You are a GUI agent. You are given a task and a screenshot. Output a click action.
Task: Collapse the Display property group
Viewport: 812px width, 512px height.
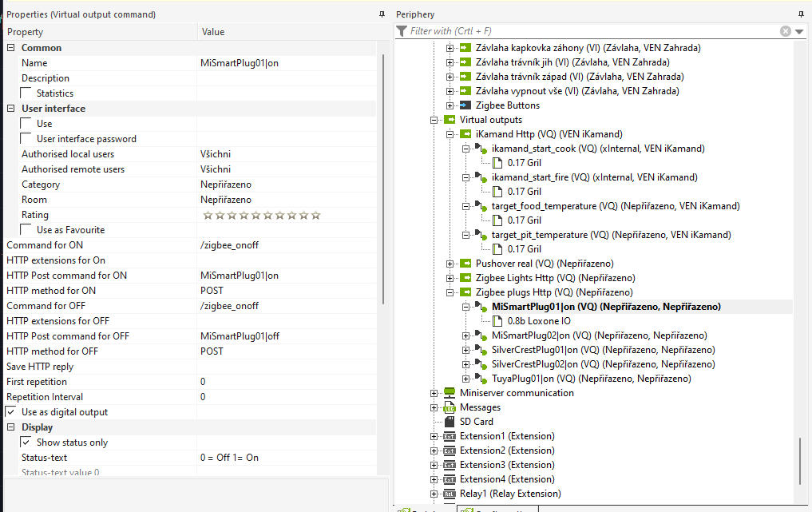(10, 427)
